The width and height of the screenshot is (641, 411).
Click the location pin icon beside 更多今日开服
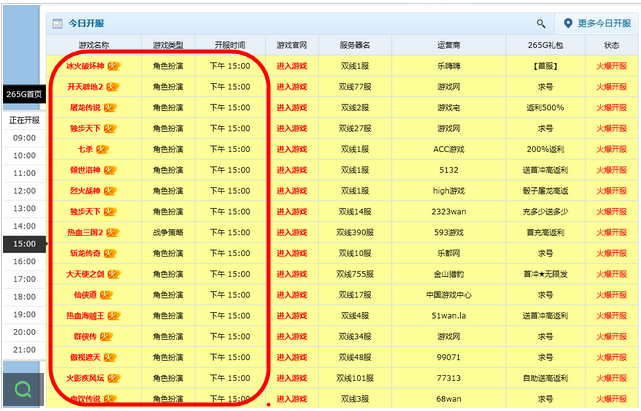click(568, 23)
